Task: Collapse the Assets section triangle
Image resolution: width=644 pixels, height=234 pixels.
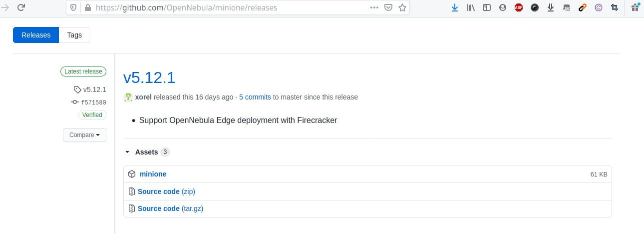Action: click(x=128, y=152)
